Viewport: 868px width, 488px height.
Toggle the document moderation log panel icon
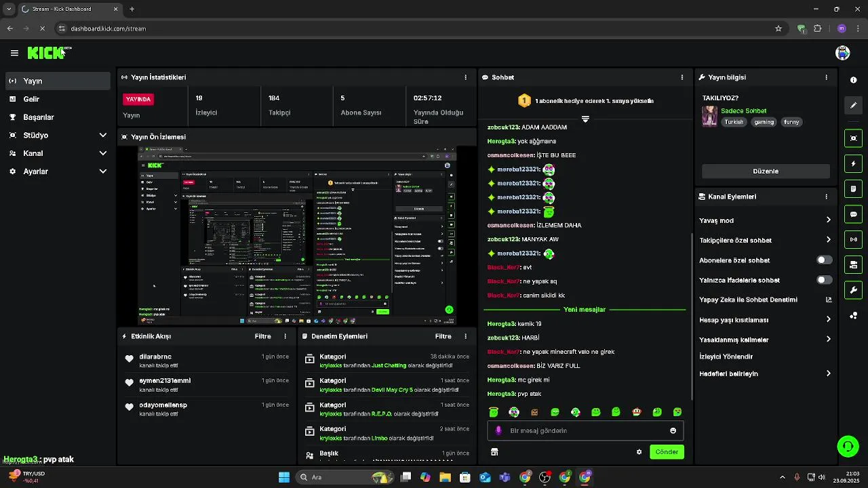[853, 189]
